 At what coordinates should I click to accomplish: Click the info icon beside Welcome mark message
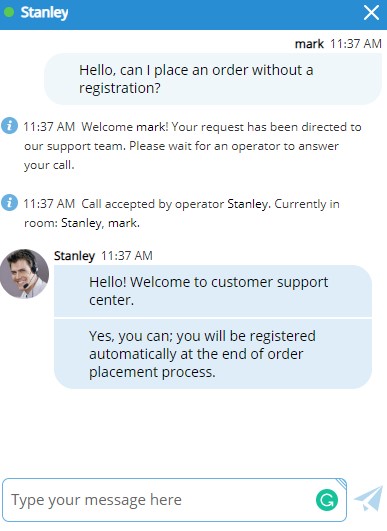click(x=9, y=126)
